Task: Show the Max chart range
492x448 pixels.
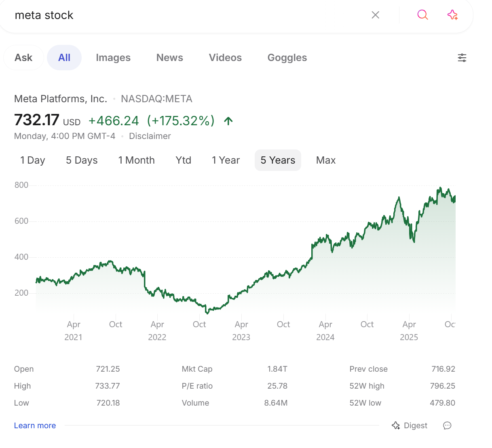Action: (326, 160)
